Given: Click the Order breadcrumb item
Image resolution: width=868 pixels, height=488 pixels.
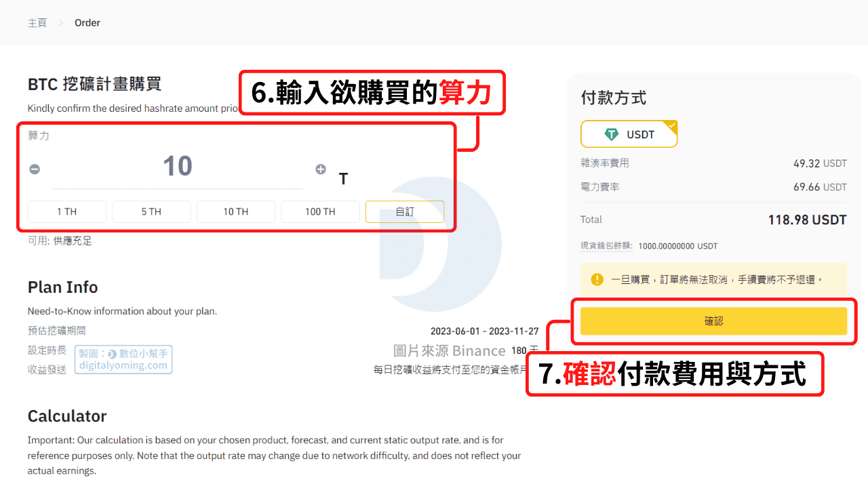Looking at the screenshot, I should pyautogui.click(x=87, y=23).
